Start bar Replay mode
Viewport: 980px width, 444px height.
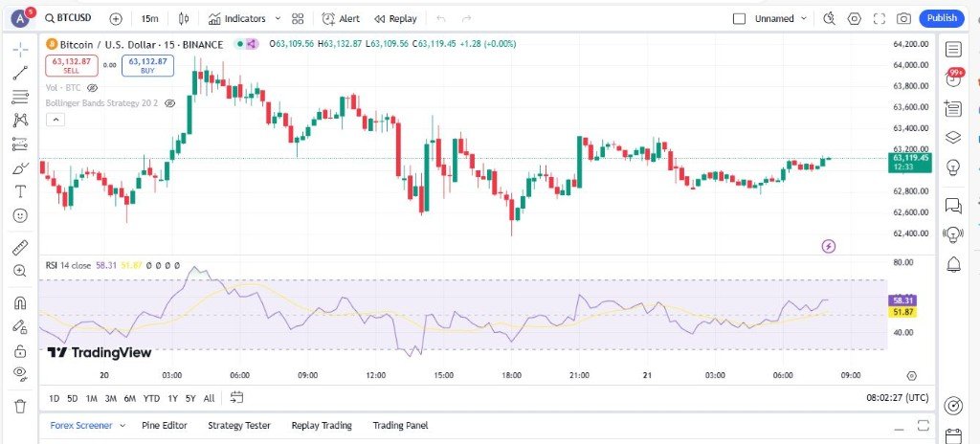[x=395, y=19]
